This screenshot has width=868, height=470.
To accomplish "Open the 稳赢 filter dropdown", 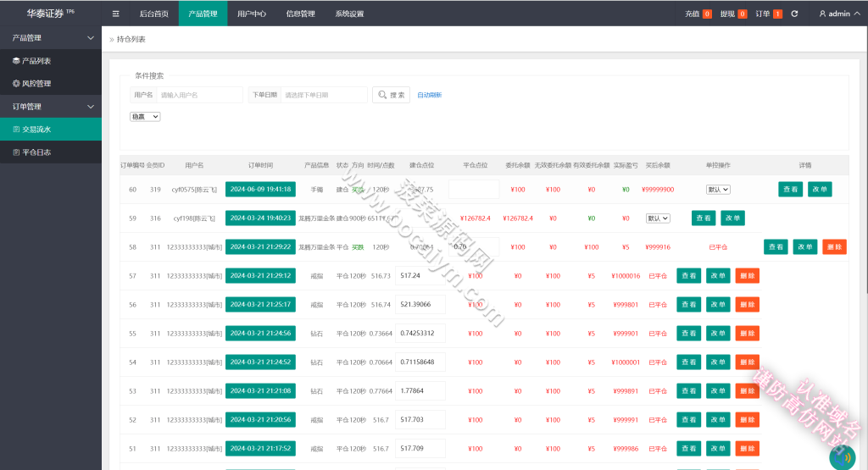I will 145,117.
